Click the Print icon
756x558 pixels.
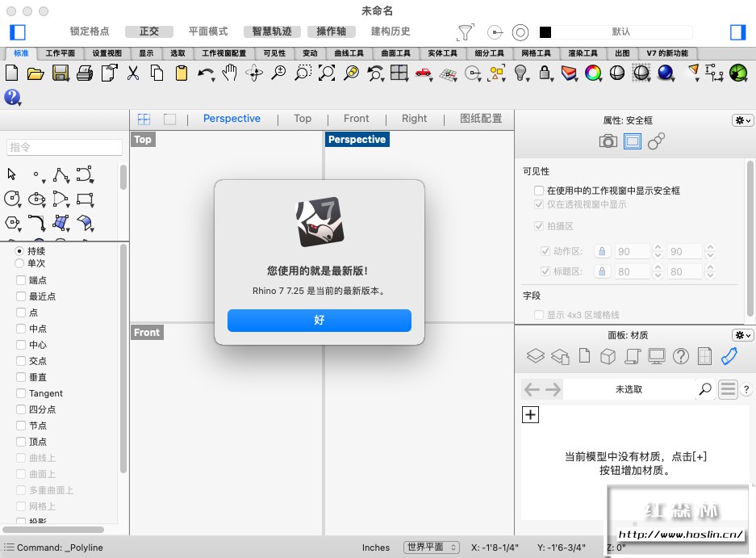[85, 73]
